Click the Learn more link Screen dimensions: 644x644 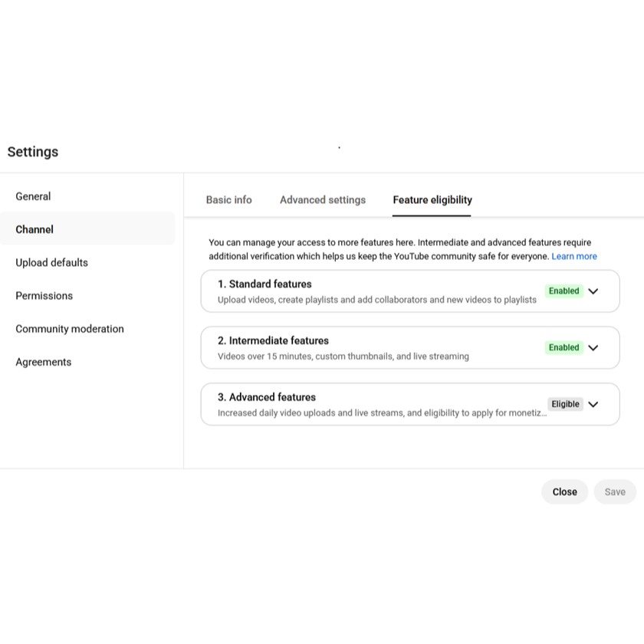point(574,257)
